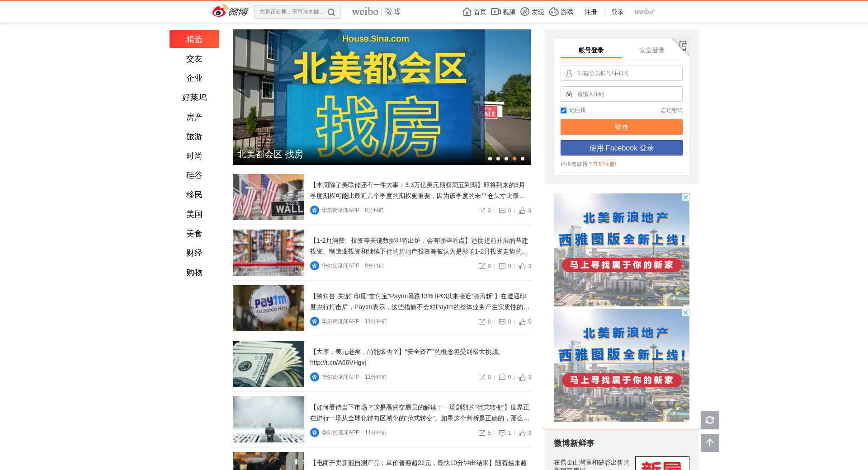Open 游戏 games in top navigation

click(x=561, y=12)
